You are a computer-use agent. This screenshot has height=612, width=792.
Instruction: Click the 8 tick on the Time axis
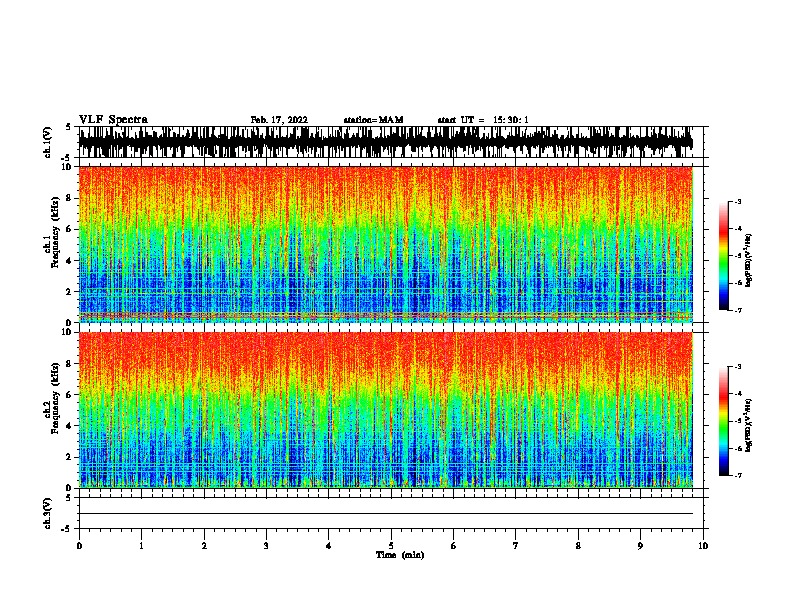click(578, 545)
